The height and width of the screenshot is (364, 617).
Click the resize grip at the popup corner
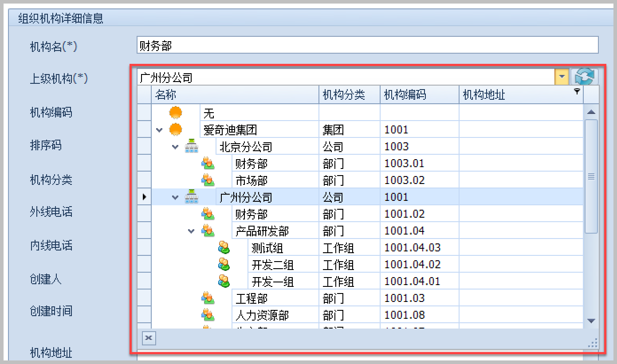tap(593, 343)
